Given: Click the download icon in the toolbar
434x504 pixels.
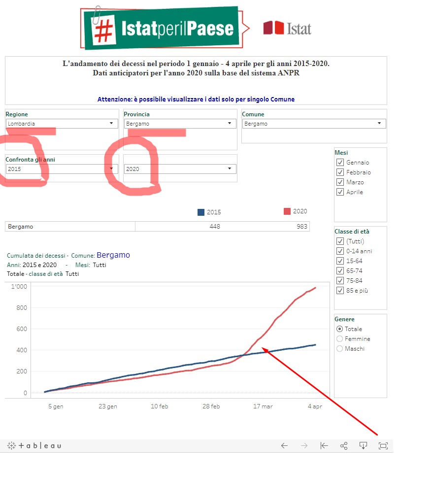Looking at the screenshot, I should click(363, 446).
